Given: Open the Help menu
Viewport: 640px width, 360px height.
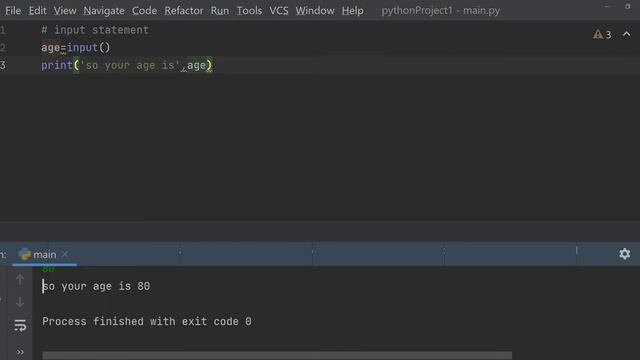Looking at the screenshot, I should coord(353,11).
